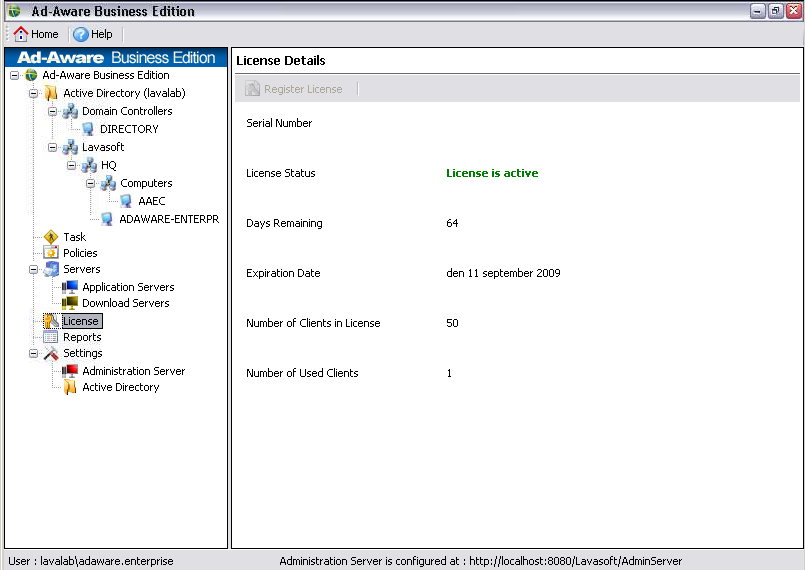Screen dimensions: 805x570
Task: Click the expiration date 'den 11 september 2009'
Action: 503,273
